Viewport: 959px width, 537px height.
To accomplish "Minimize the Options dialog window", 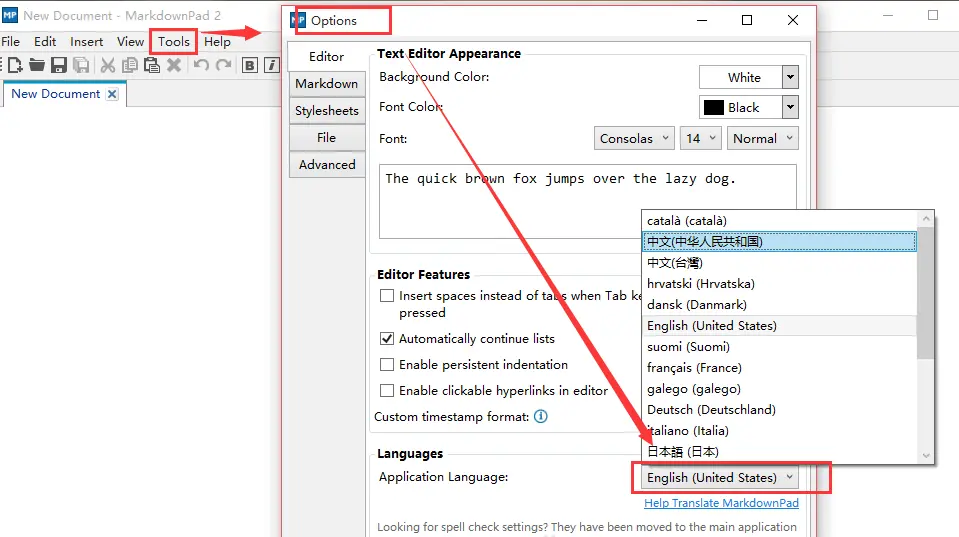I will [x=702, y=20].
